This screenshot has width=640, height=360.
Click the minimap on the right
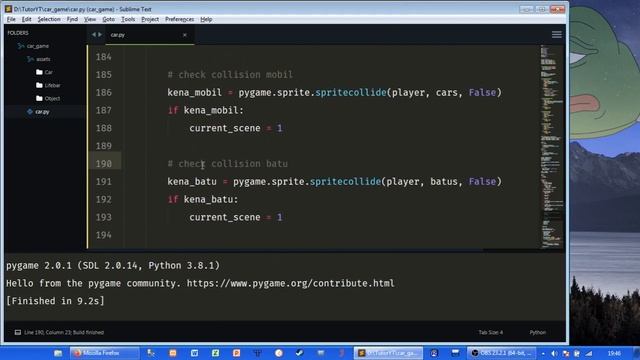tap(551, 146)
